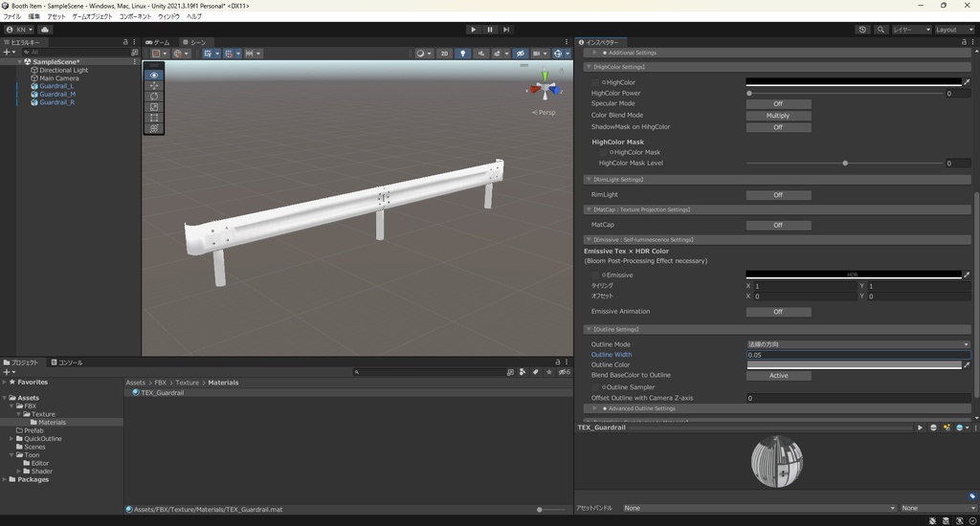Toggle 2D view mode in scene toolbar
Viewport: 980px width, 526px height.
[444, 54]
